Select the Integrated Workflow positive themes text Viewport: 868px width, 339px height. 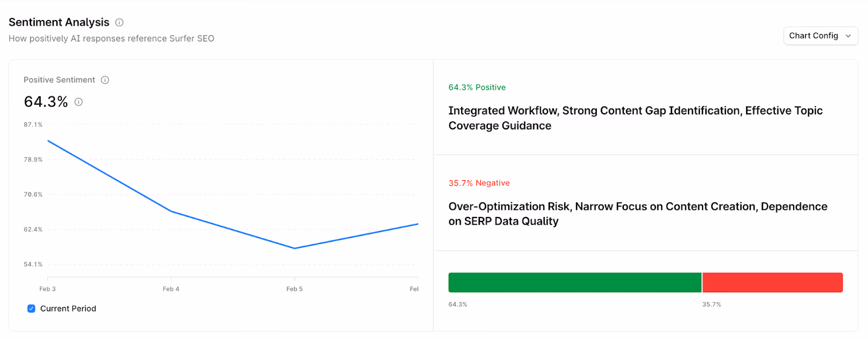click(635, 118)
